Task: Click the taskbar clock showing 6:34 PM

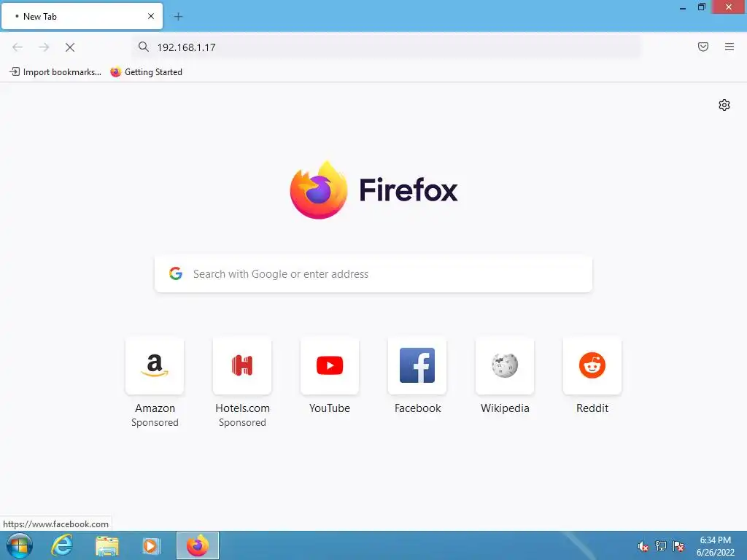Action: click(x=715, y=545)
